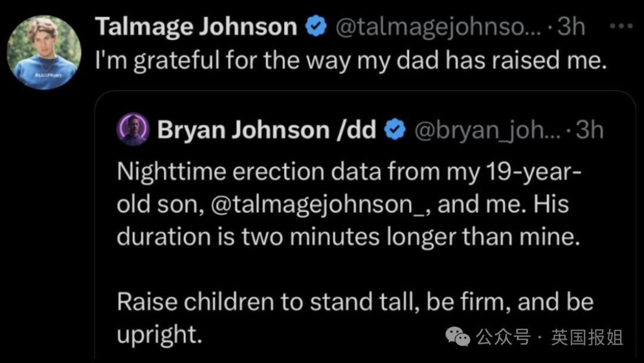The width and height of the screenshot is (644, 363).
Task: Click the word "upright." in quoted tweet
Action: pyautogui.click(x=160, y=335)
